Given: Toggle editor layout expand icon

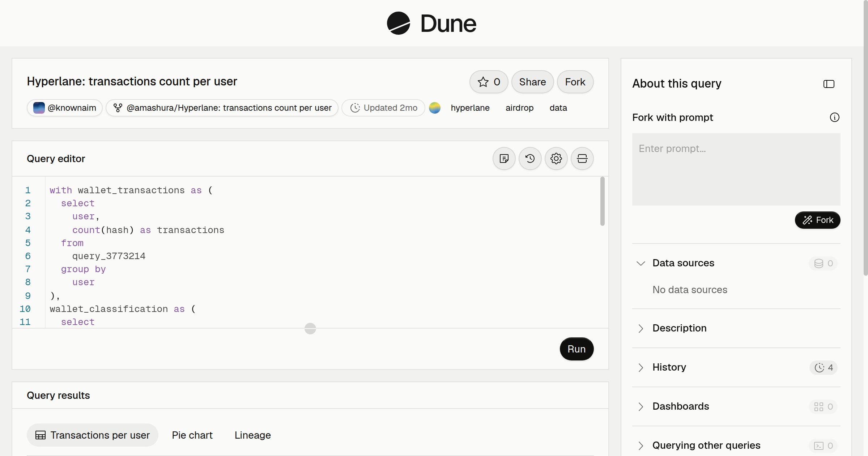Looking at the screenshot, I should 582,159.
